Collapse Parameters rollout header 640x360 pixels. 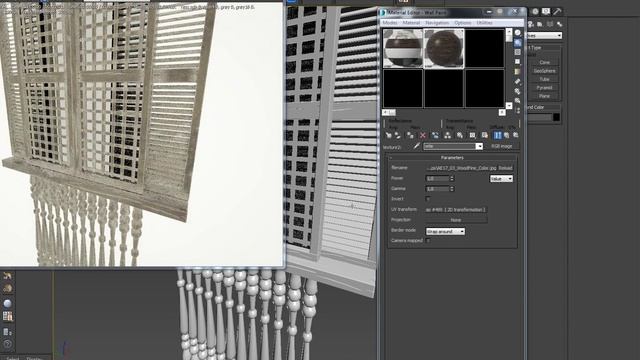(452, 158)
